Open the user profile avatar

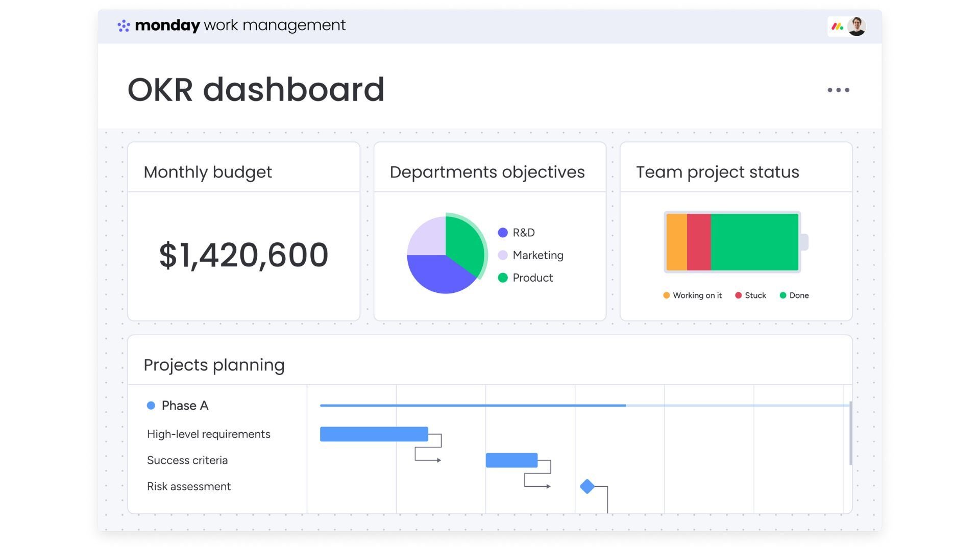coord(857,25)
